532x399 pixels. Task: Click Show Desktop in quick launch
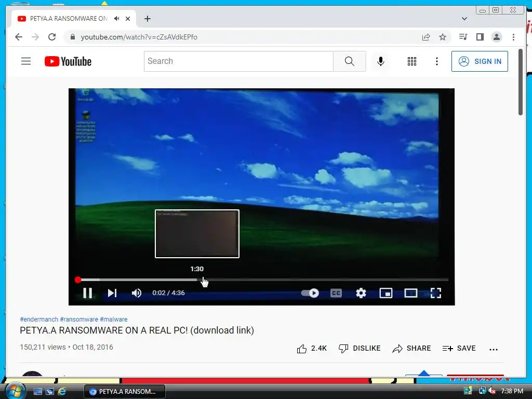click(38, 392)
